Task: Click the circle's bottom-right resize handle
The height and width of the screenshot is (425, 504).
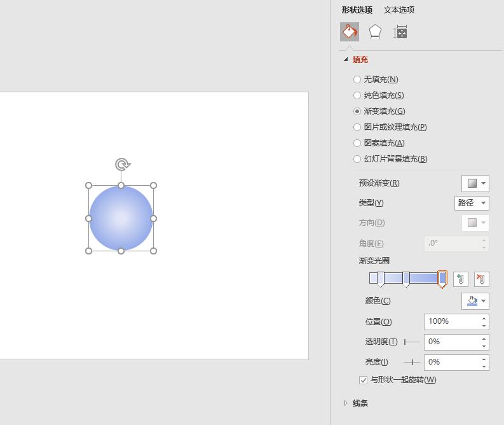Action: pyautogui.click(x=153, y=251)
